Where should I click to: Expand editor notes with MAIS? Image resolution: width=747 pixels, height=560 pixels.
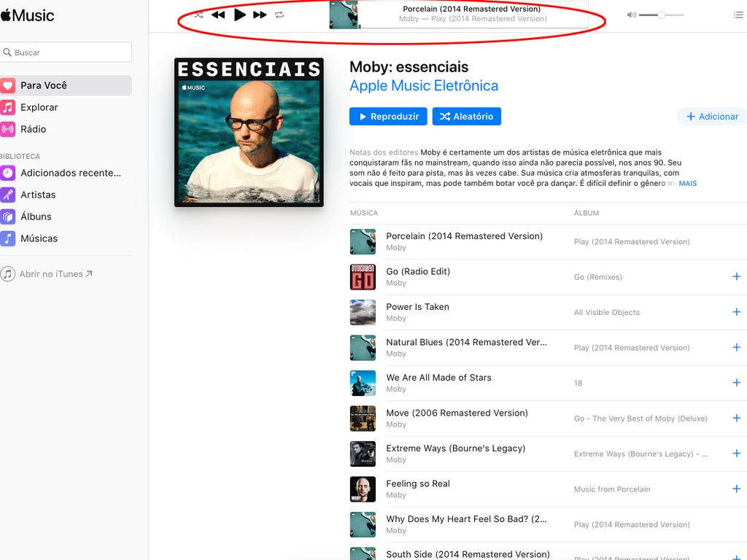pos(687,183)
